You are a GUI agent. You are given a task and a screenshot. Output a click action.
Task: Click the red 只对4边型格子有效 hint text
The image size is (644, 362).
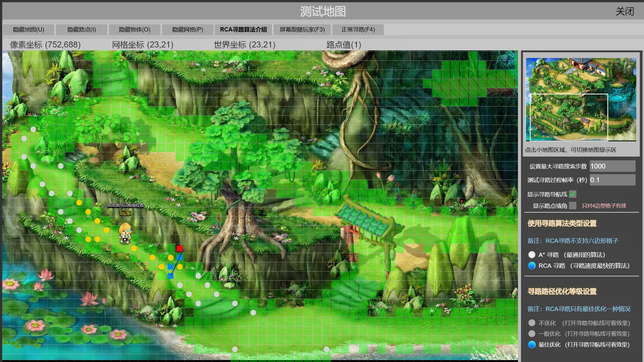coord(604,206)
